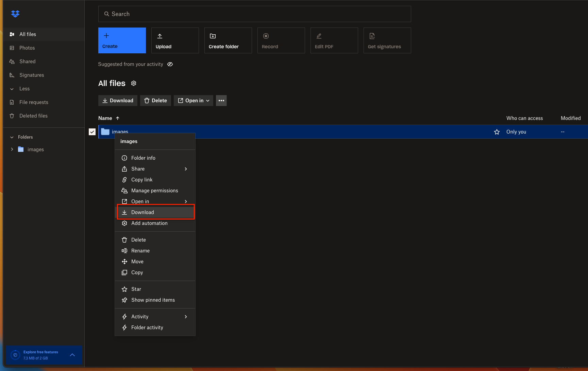
Task: View Deleted files
Action: click(44, 116)
